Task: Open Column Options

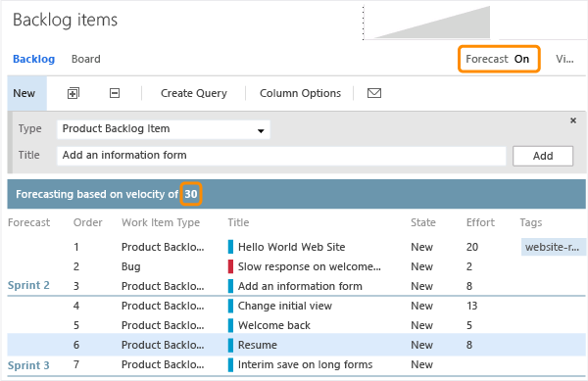Action: click(301, 93)
